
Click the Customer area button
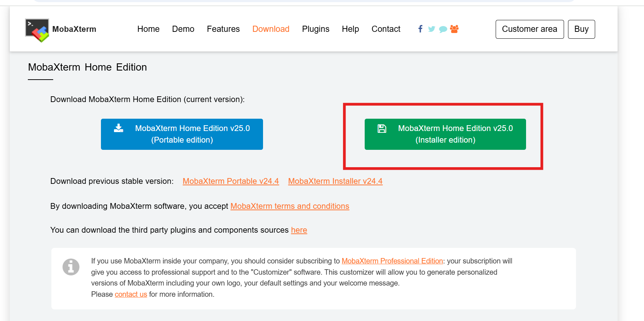530,29
